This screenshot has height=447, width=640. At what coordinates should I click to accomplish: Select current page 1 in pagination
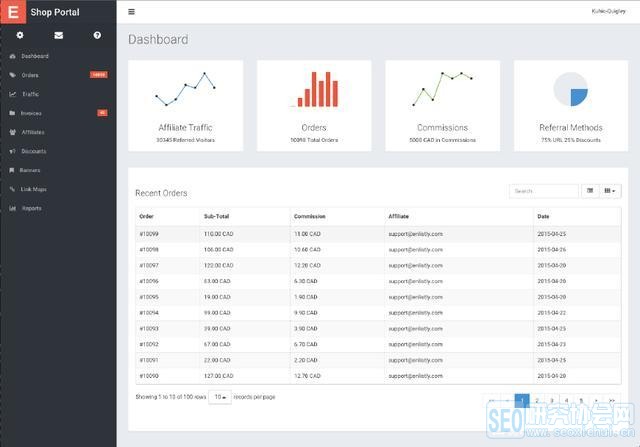coord(522,400)
